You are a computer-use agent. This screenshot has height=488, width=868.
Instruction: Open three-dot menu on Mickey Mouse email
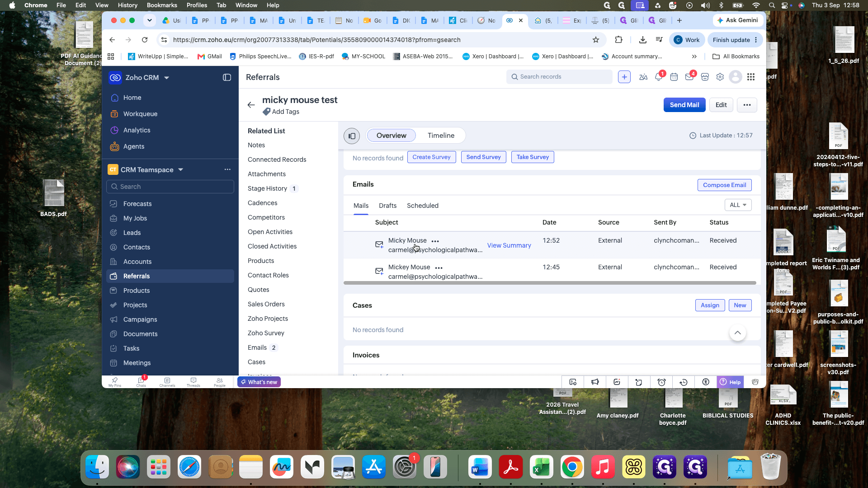click(x=439, y=268)
